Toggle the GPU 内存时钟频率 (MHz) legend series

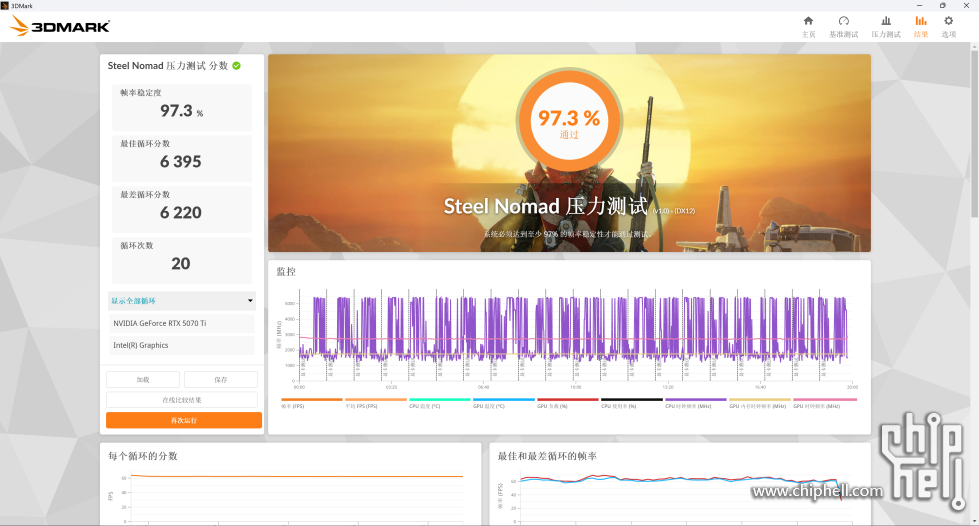click(760, 403)
